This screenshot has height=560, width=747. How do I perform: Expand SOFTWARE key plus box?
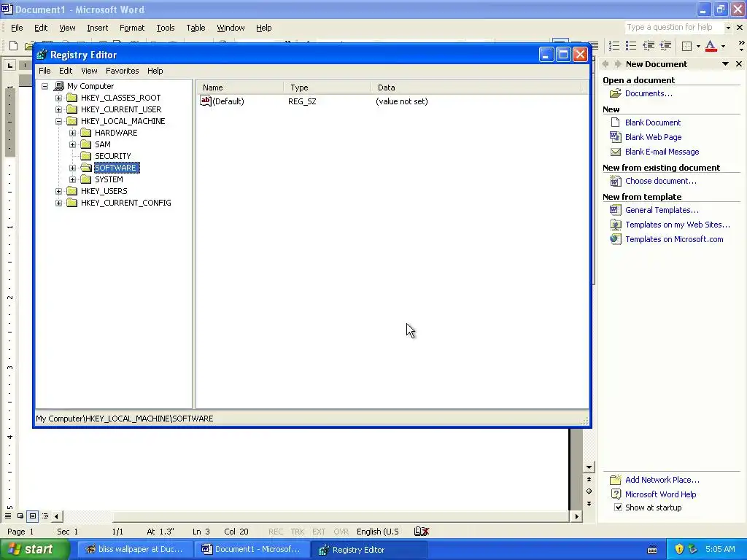coord(72,168)
